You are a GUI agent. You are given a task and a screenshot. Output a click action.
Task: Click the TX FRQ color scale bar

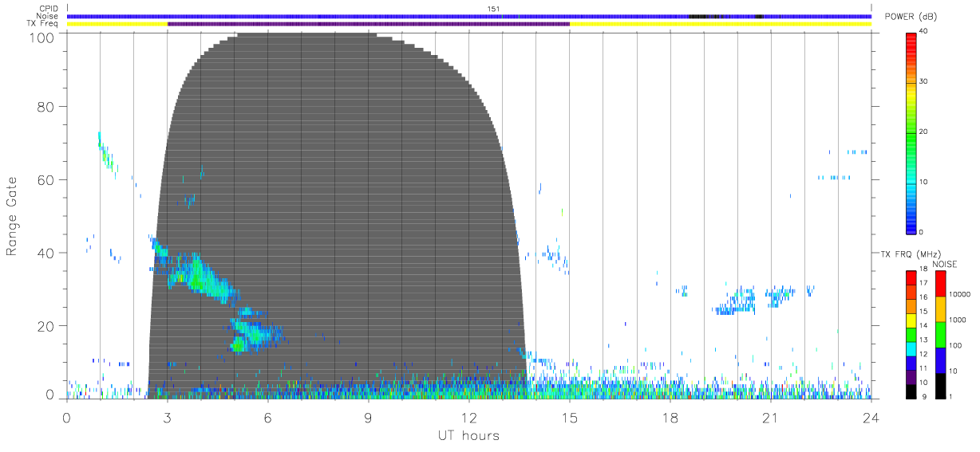[911, 334]
